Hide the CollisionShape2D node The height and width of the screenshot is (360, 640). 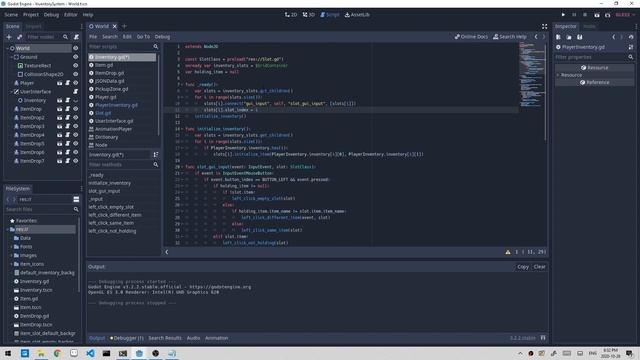point(76,74)
